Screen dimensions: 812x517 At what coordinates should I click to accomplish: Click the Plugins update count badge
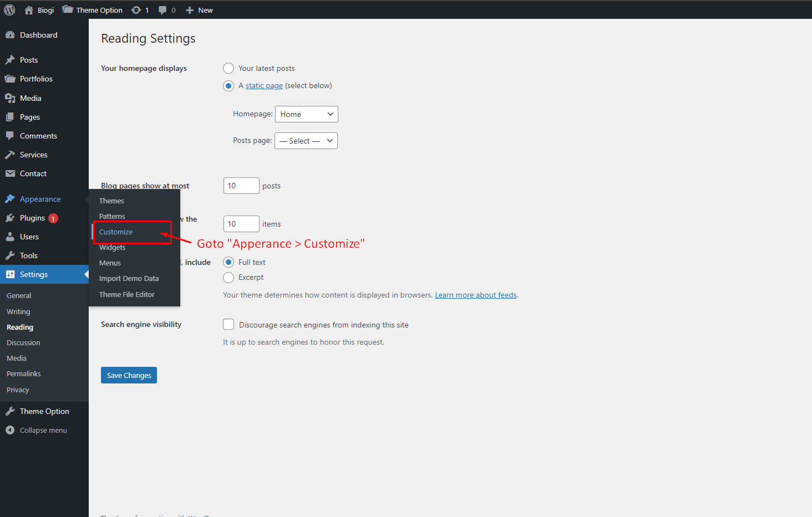(x=53, y=218)
